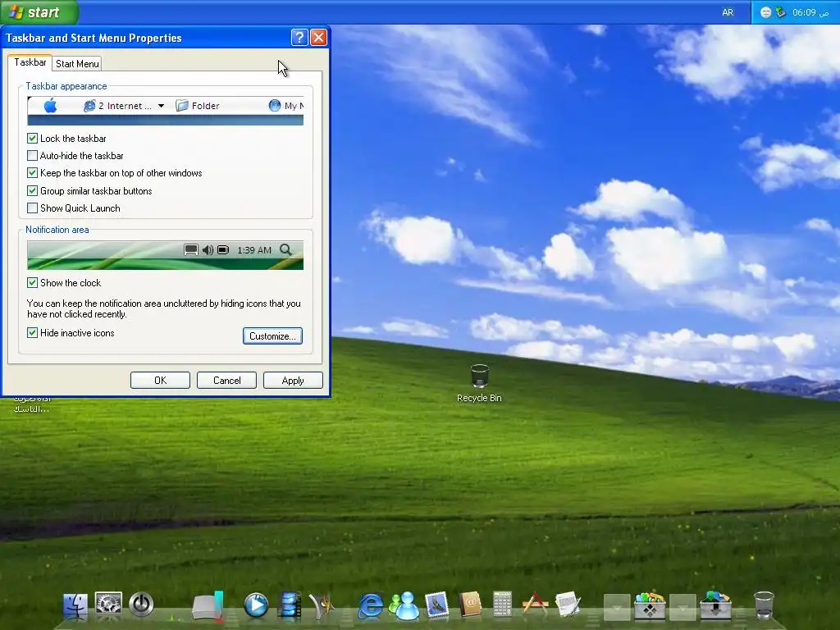Click the dialog's question mark help button
The image size is (840, 630).
[299, 38]
